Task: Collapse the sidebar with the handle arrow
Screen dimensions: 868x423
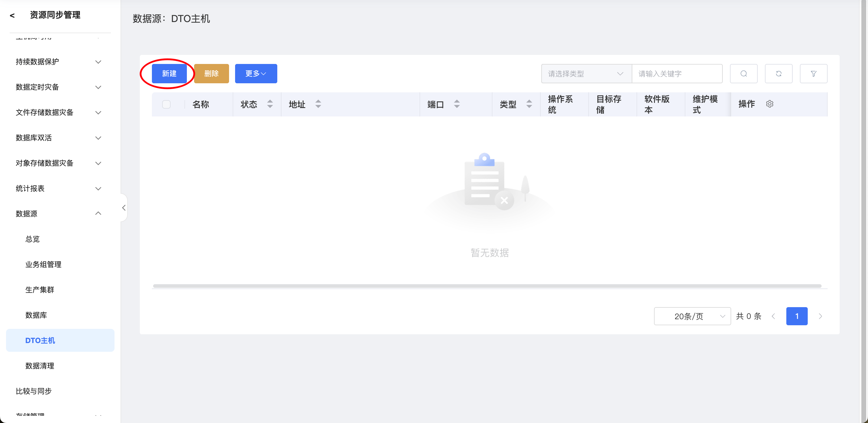Action: pyautogui.click(x=124, y=208)
